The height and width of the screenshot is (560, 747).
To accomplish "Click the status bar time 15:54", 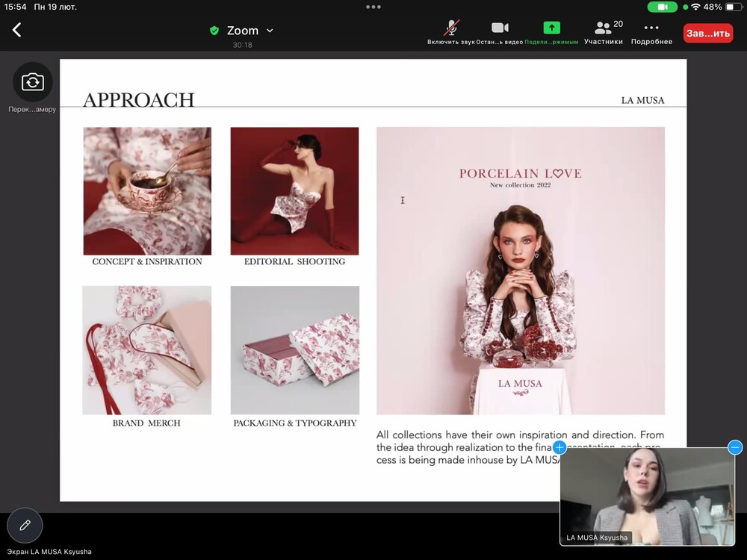I will pyautogui.click(x=16, y=7).
